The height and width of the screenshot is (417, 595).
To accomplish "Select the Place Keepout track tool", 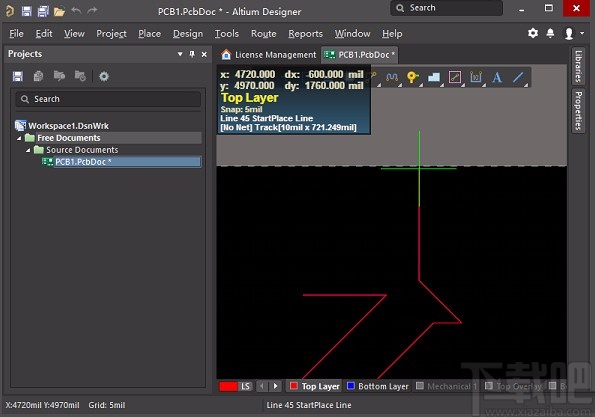I will tap(455, 77).
